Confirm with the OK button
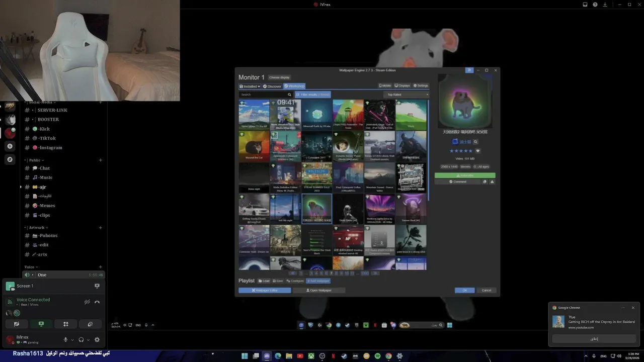 464,290
